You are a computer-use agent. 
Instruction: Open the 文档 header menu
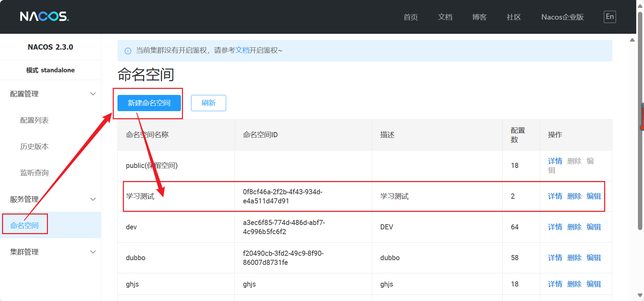[x=445, y=17]
